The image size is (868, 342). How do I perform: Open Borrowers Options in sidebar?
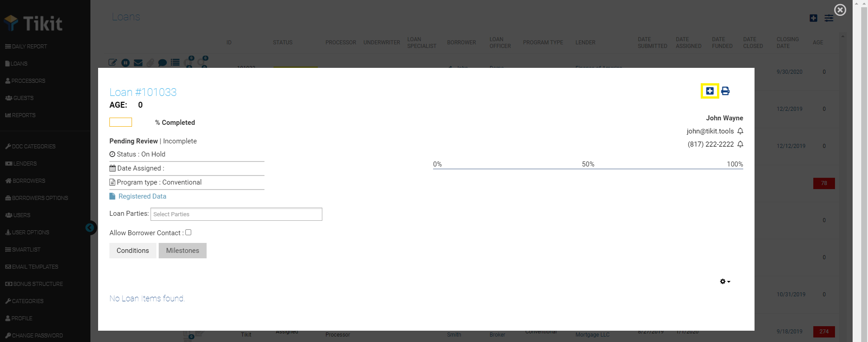pos(37,198)
